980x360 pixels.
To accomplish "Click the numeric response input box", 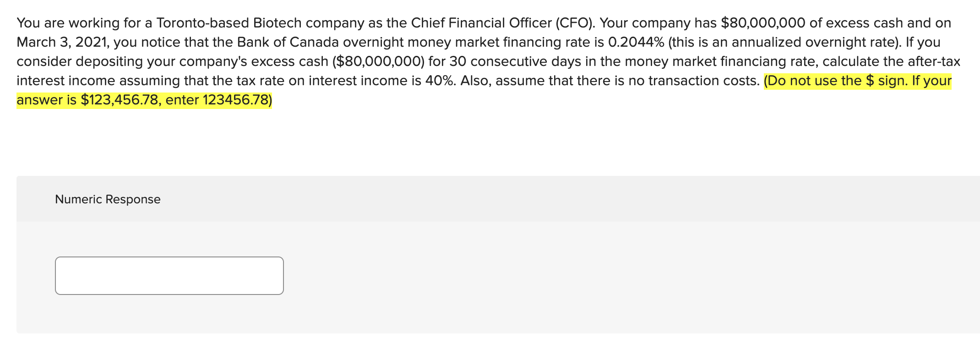I will click(169, 276).
